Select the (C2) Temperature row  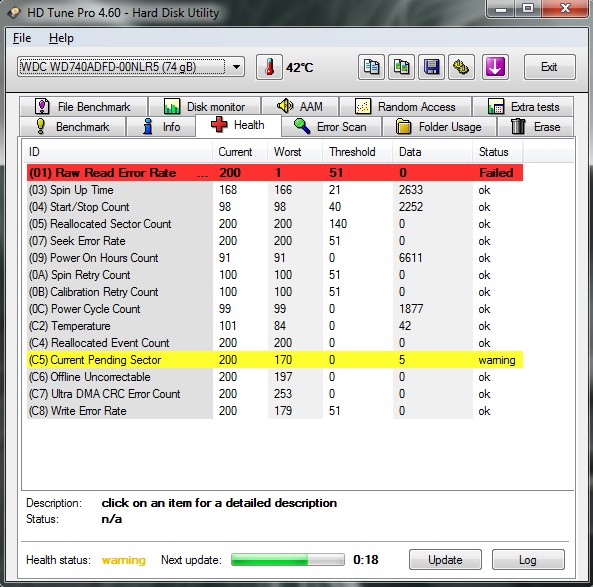(275, 326)
